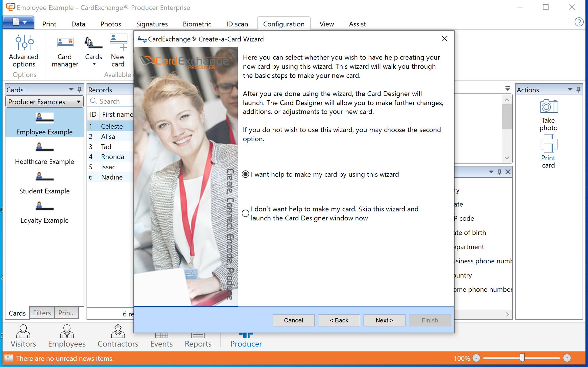Open the help question mark icon
The image size is (588, 367).
579,22
